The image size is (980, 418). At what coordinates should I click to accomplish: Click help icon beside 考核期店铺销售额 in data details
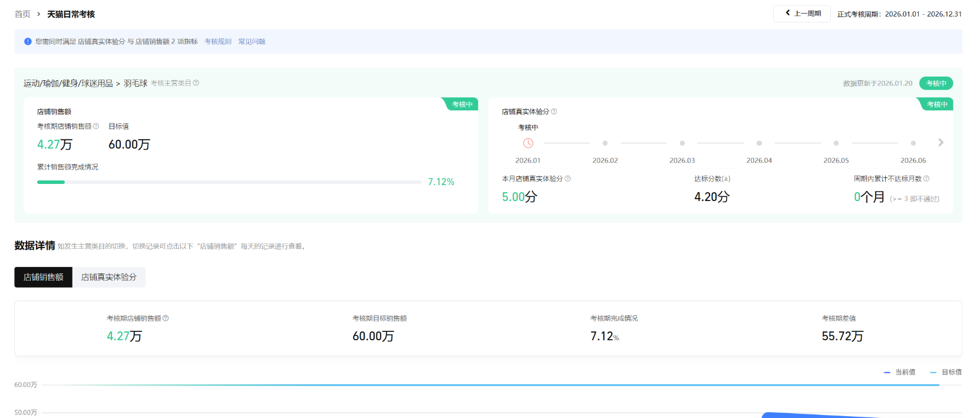[166, 318]
